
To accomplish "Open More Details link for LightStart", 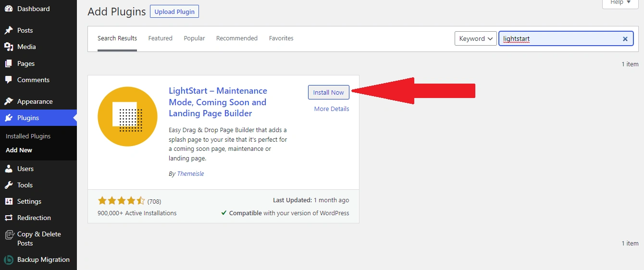I will (331, 109).
